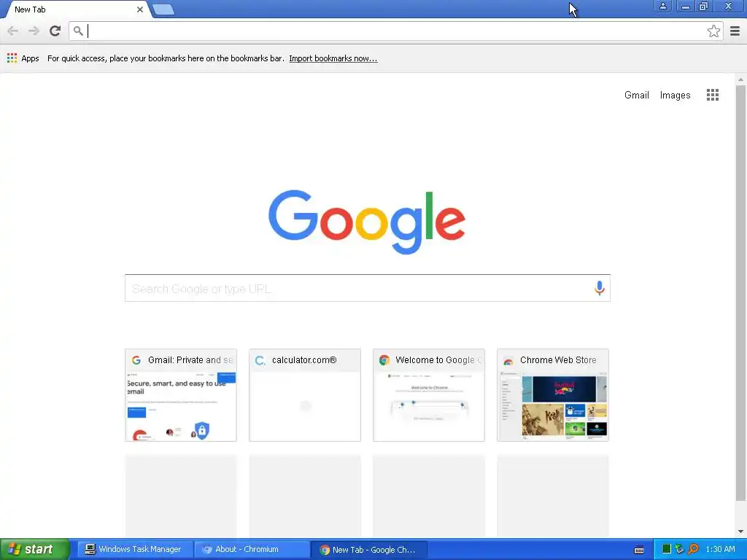Switch to Windows Task Manager in taskbar

coord(134,549)
